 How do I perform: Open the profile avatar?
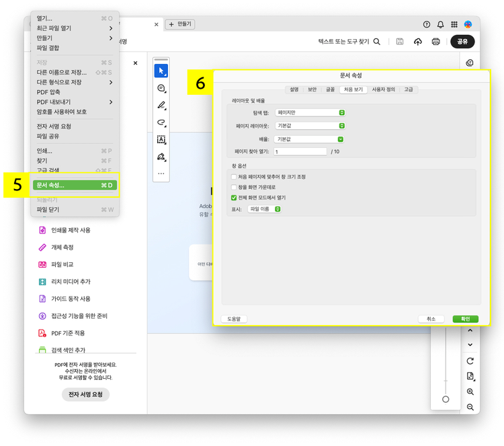468,24
